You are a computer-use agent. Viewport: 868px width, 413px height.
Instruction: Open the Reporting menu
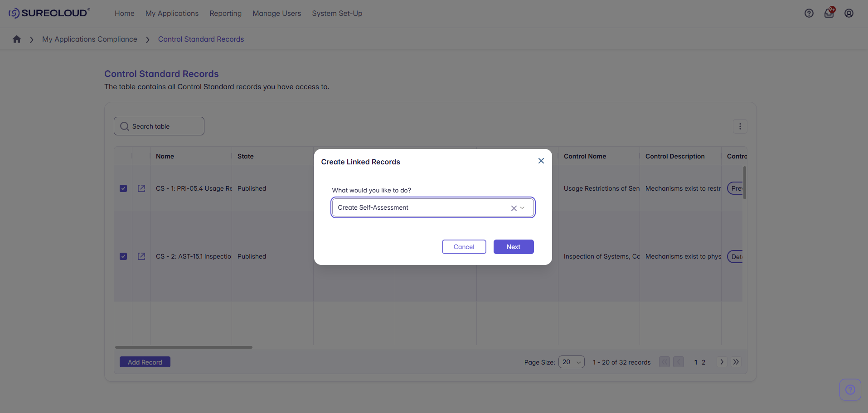coord(225,14)
